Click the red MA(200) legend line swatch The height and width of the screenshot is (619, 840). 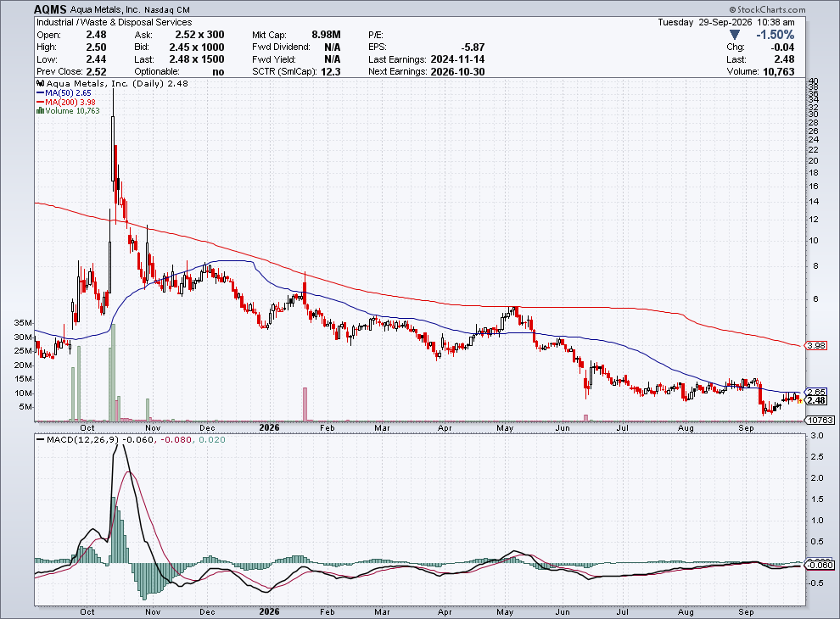pyautogui.click(x=41, y=102)
